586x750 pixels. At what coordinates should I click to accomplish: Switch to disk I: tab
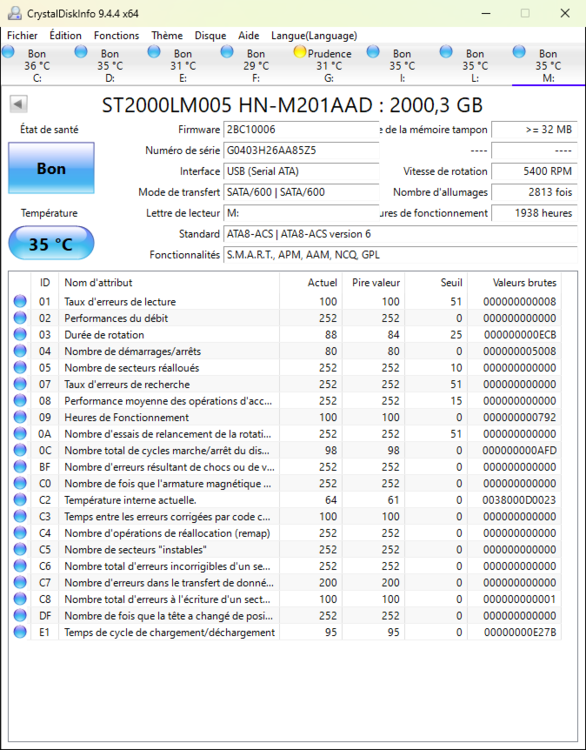point(402,65)
